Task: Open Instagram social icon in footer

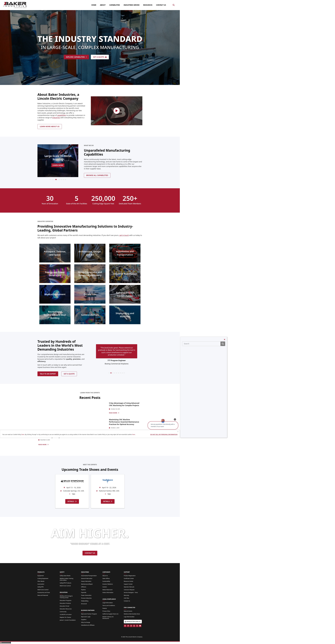Action: click(x=131, y=626)
